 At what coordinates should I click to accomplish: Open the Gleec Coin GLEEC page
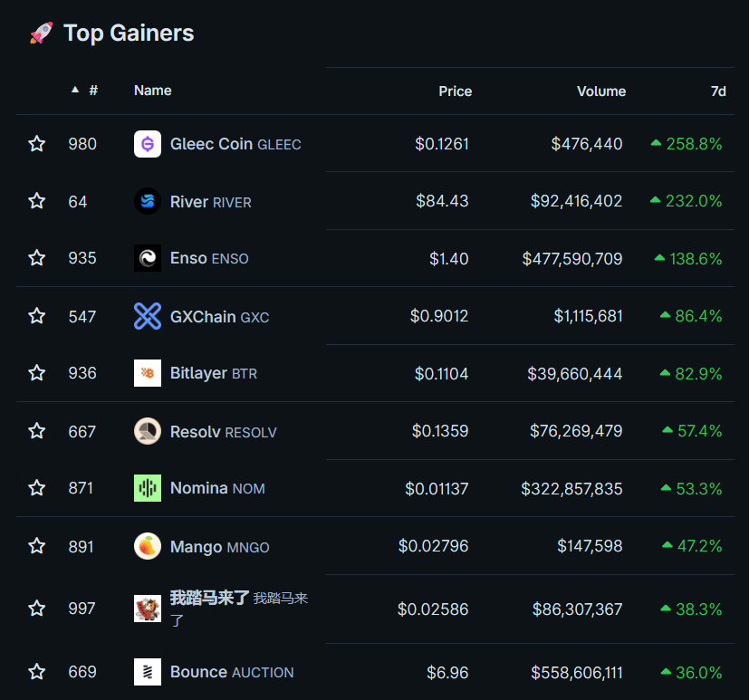point(235,144)
